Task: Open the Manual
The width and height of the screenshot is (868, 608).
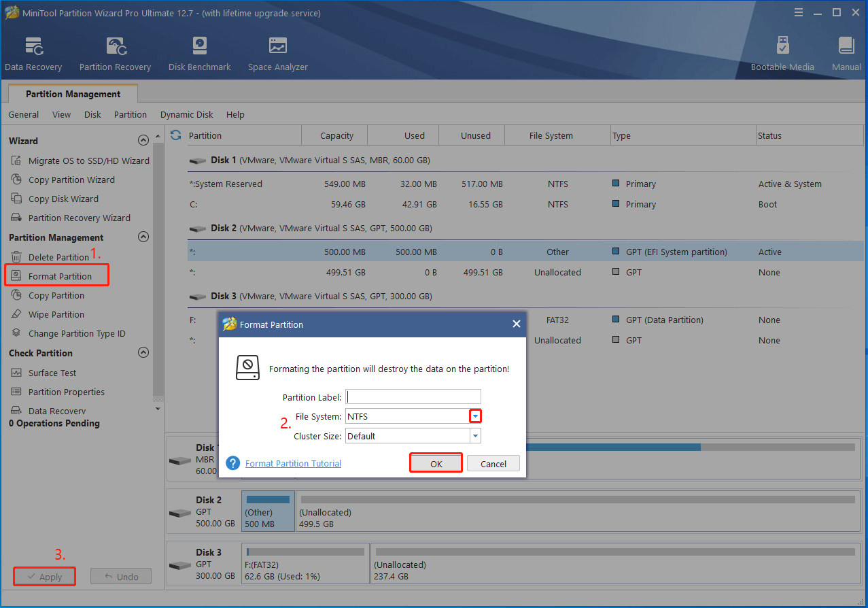Action: pos(846,54)
